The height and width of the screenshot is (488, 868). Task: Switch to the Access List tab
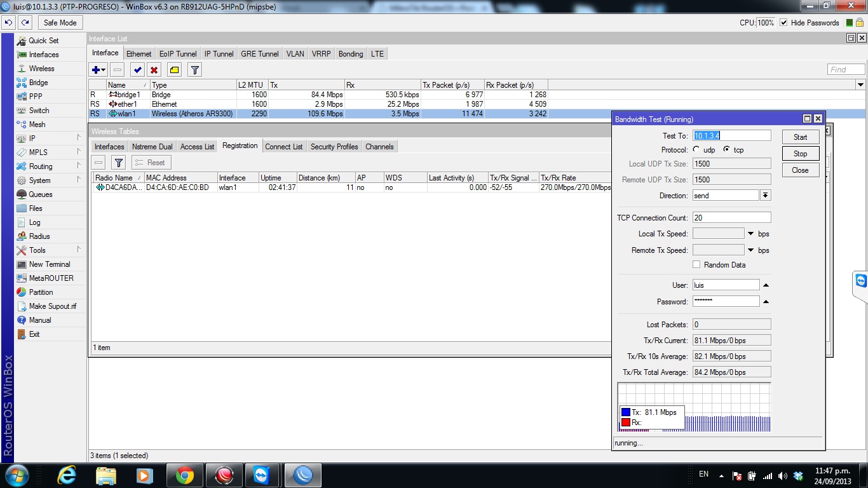coord(197,147)
